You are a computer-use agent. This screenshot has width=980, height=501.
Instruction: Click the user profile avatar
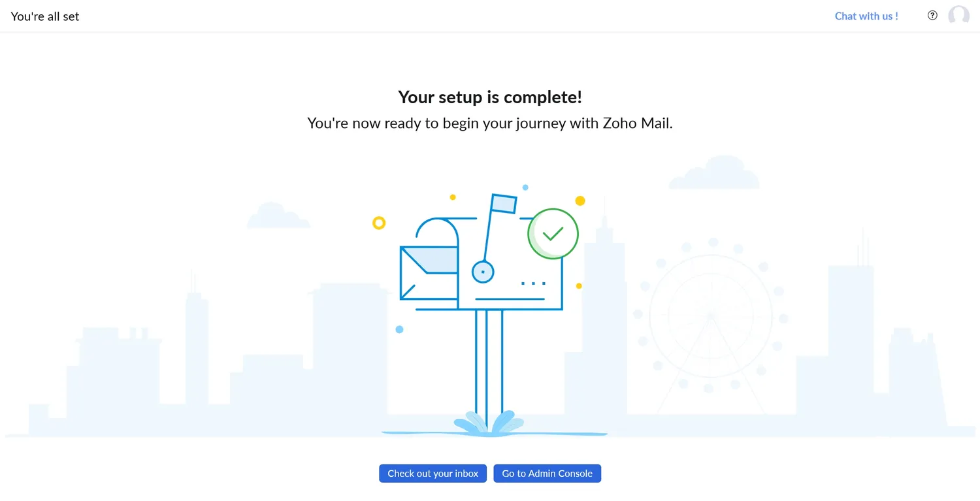tap(958, 16)
